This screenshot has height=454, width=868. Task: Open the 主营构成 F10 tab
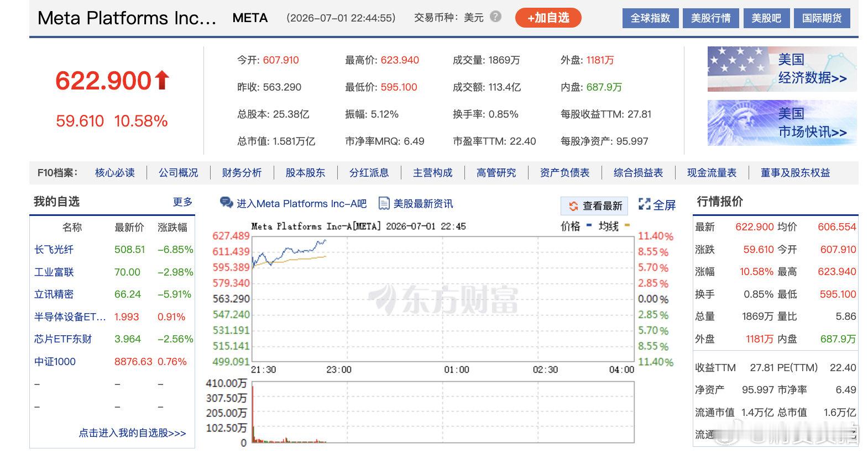point(432,173)
